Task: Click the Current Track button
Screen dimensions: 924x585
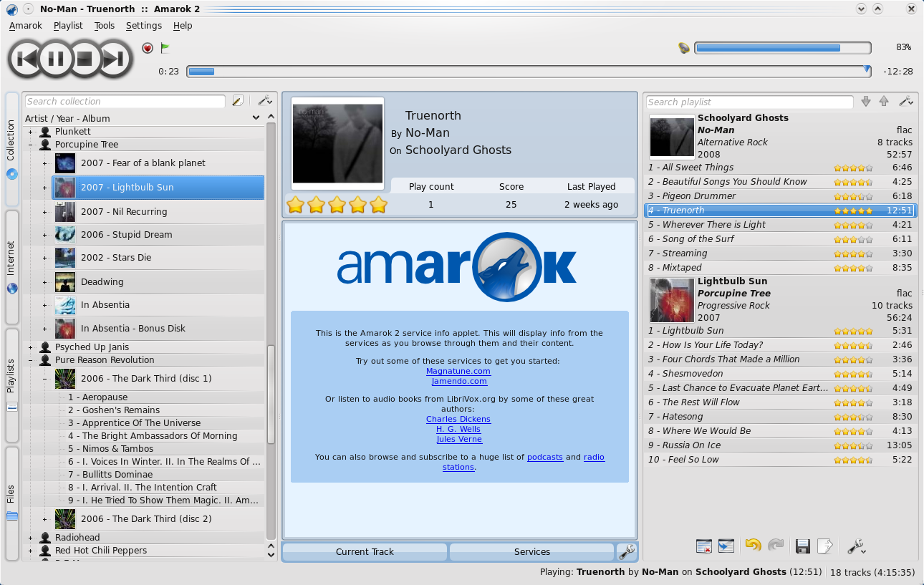Action: [365, 551]
